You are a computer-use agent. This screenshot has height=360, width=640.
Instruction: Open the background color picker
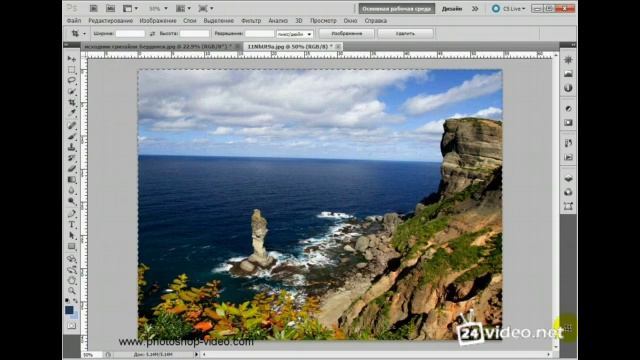click(75, 315)
